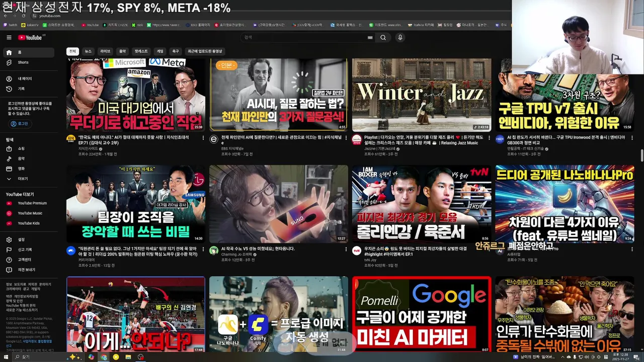Open Shorts in the sidebar

pyautogui.click(x=29, y=62)
